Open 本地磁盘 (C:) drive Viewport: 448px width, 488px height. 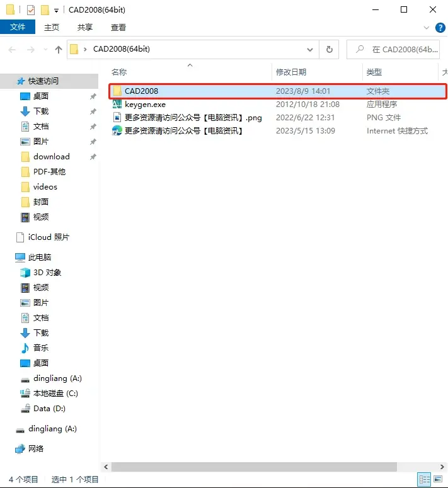55,394
